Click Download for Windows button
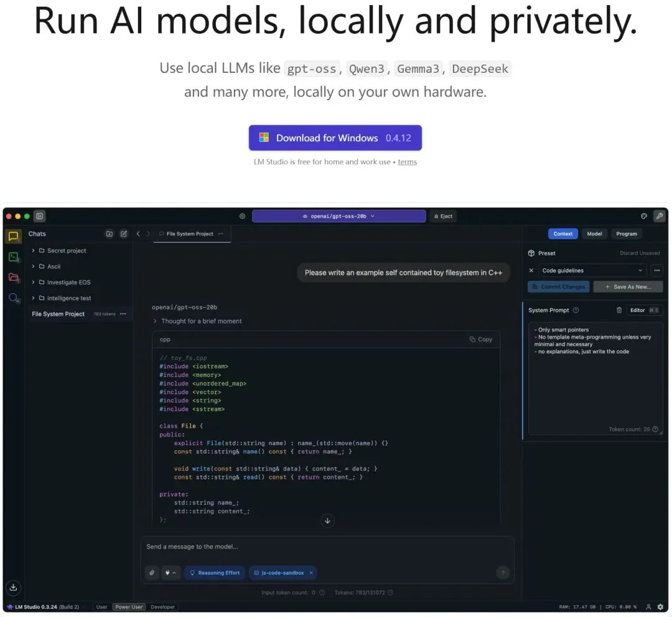Viewport: 672px width, 617px height. click(335, 138)
